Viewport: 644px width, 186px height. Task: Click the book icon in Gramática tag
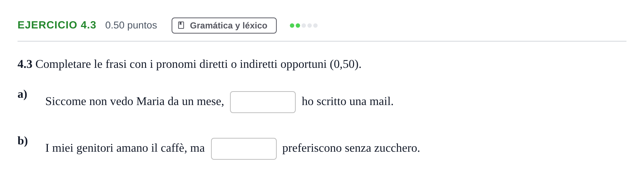(x=181, y=25)
